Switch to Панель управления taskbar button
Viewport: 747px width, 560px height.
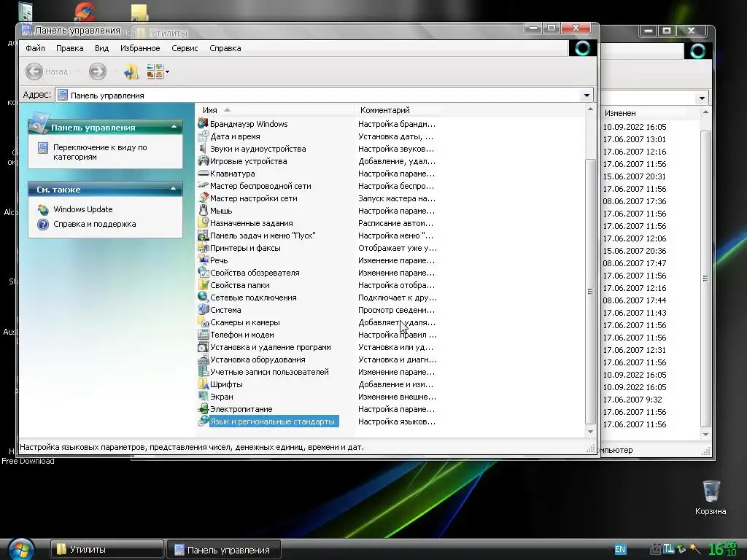pos(223,550)
